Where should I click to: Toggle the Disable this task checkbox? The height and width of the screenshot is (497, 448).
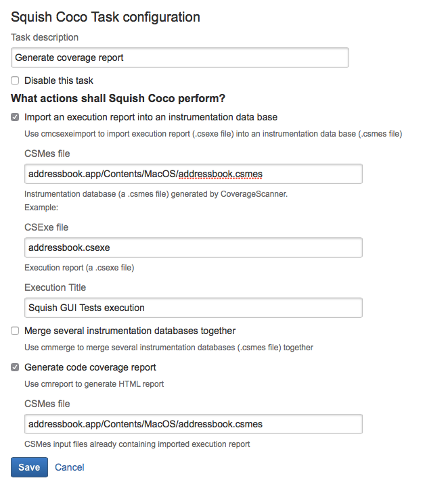[x=15, y=80]
